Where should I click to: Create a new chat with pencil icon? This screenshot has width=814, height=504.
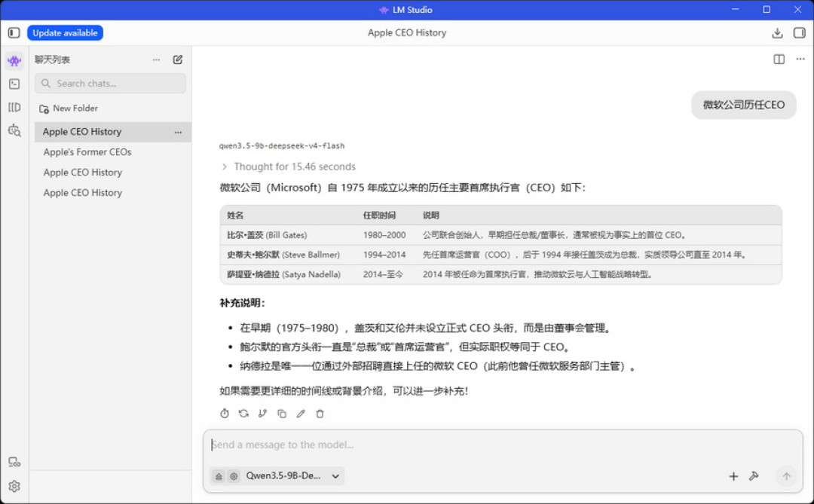tap(178, 60)
